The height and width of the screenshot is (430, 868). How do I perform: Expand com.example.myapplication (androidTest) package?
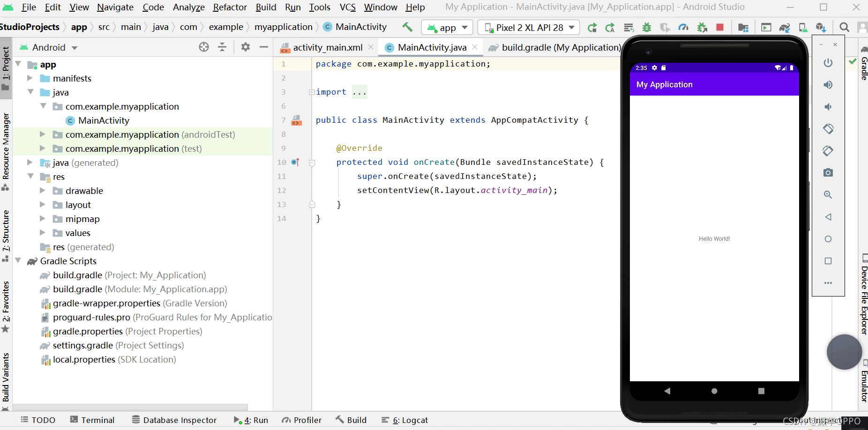click(x=43, y=134)
